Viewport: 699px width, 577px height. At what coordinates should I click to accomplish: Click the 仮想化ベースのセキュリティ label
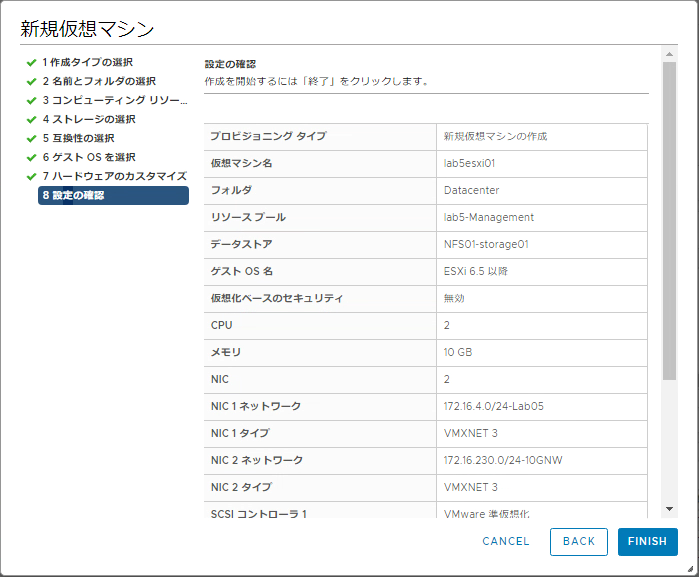coord(277,298)
